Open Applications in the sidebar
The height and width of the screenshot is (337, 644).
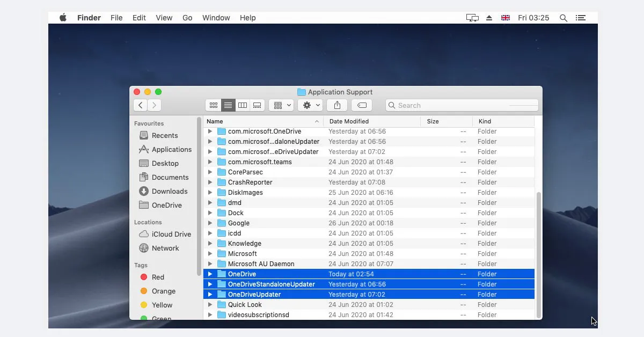(x=165, y=149)
